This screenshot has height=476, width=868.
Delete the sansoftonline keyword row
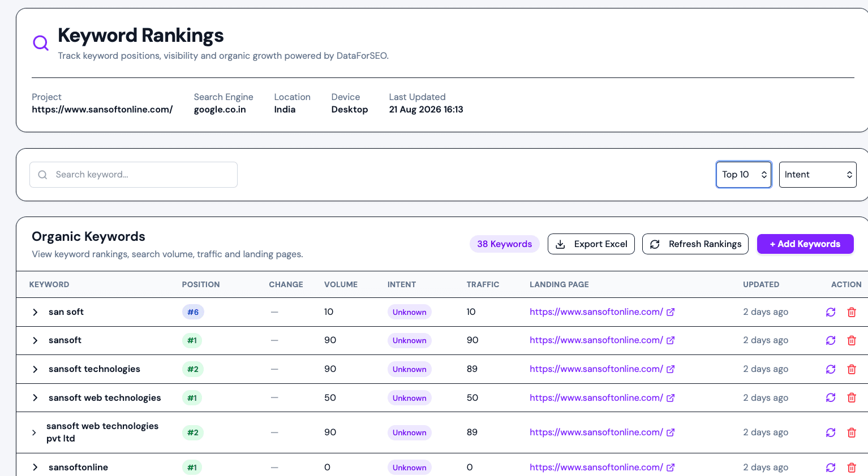coord(852,468)
